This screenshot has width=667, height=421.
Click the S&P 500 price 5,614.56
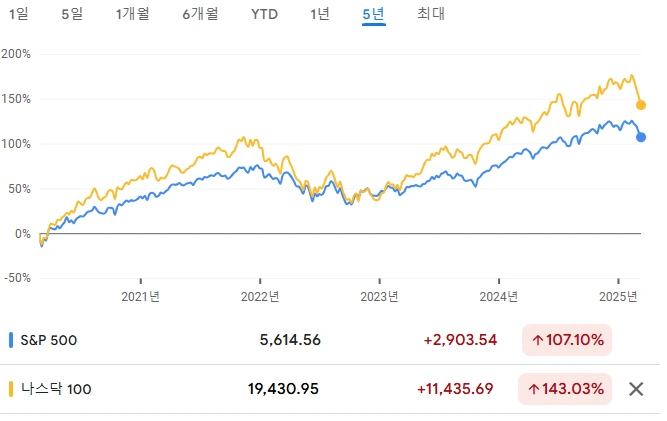pyautogui.click(x=290, y=340)
